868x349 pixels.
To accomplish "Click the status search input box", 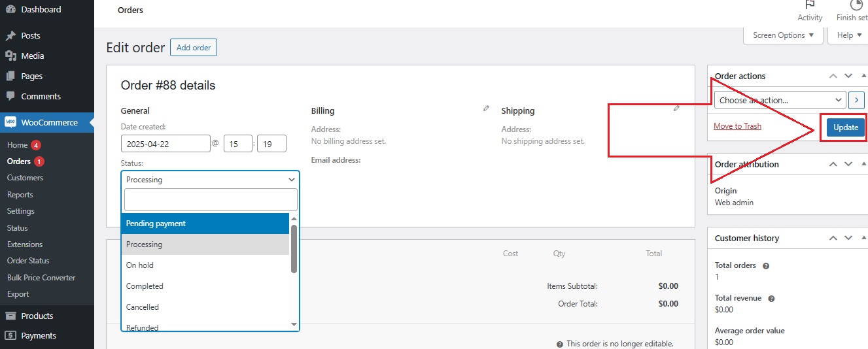I will coord(211,199).
